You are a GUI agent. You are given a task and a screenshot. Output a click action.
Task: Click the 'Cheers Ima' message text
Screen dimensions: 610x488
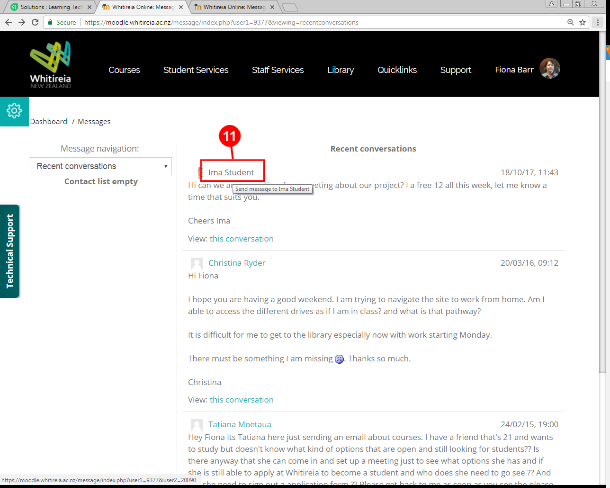pos(209,221)
